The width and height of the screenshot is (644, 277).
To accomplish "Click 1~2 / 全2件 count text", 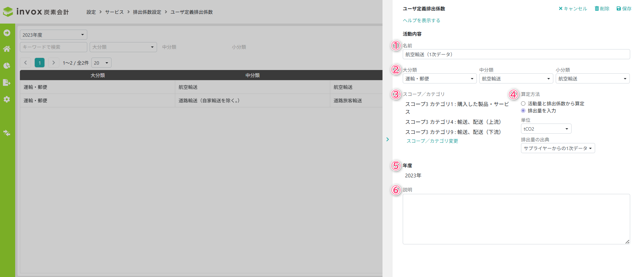I will (76, 63).
